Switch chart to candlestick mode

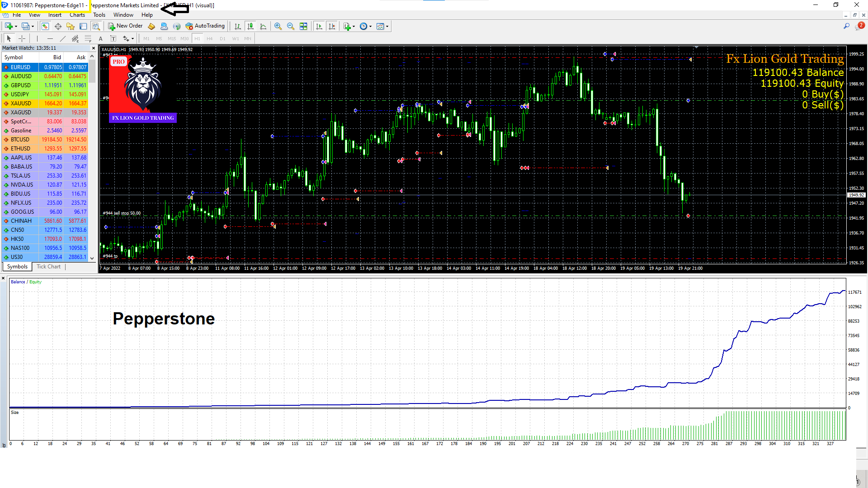250,26
